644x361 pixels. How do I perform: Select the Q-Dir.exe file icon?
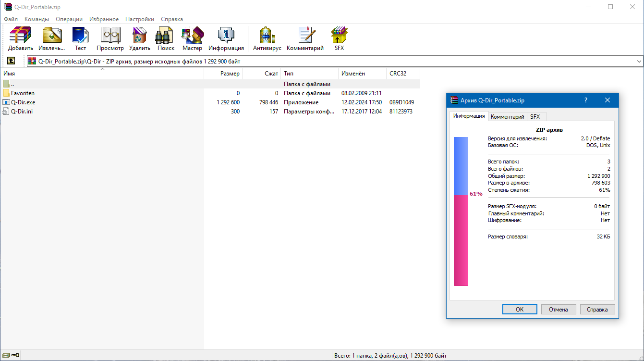[6, 102]
